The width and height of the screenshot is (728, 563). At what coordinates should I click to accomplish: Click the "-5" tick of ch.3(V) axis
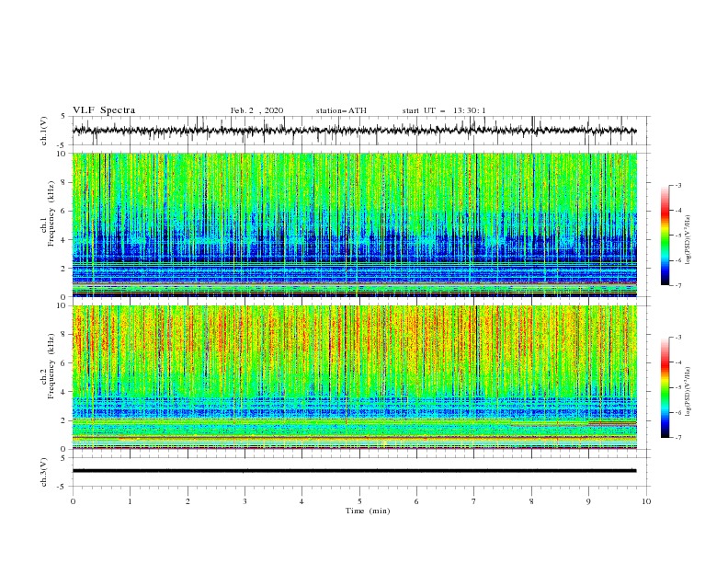[63, 487]
